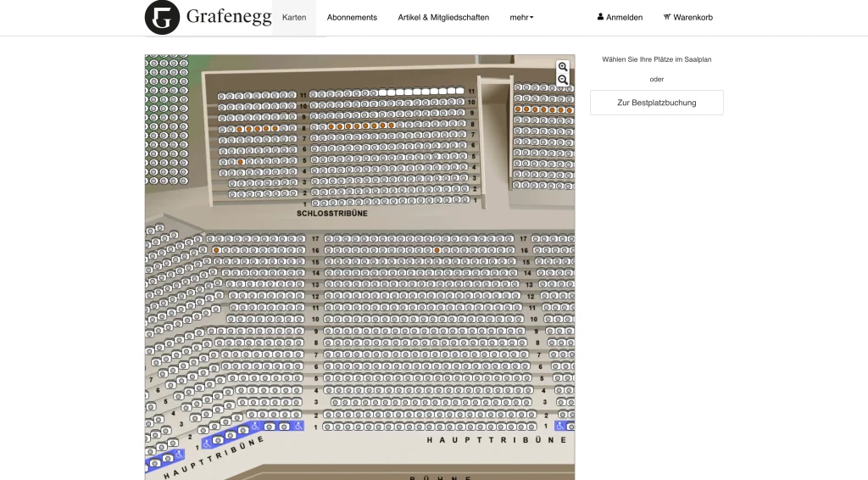Click the round Grafenegg G logo
The image size is (868, 480).
click(162, 17)
